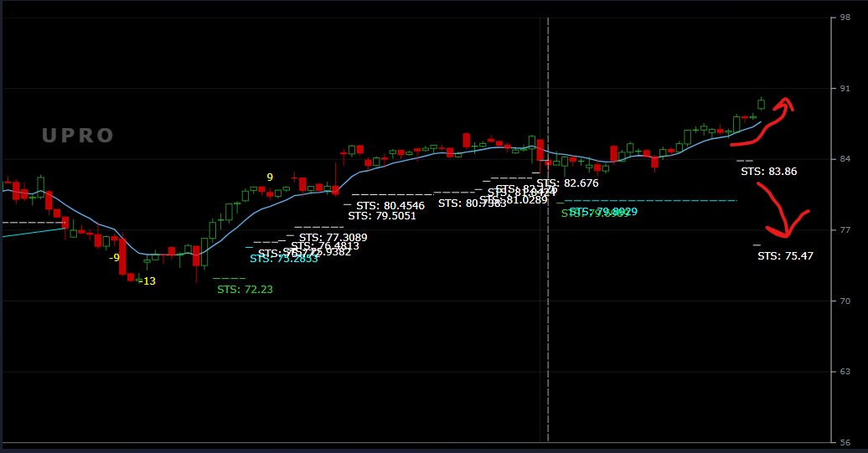868x453 pixels.
Task: Click the UPRO ticker watermark
Action: (x=78, y=136)
